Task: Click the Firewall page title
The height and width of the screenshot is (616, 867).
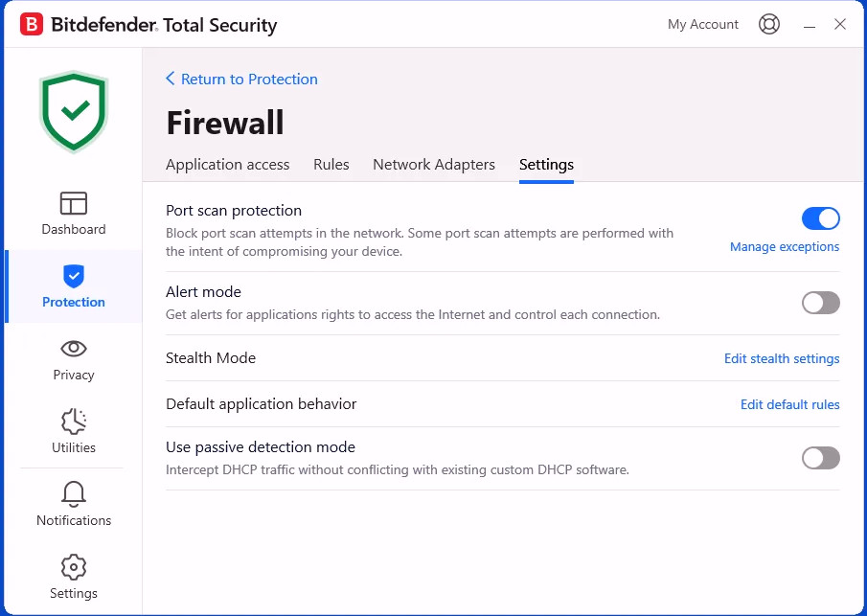Action: (x=225, y=123)
